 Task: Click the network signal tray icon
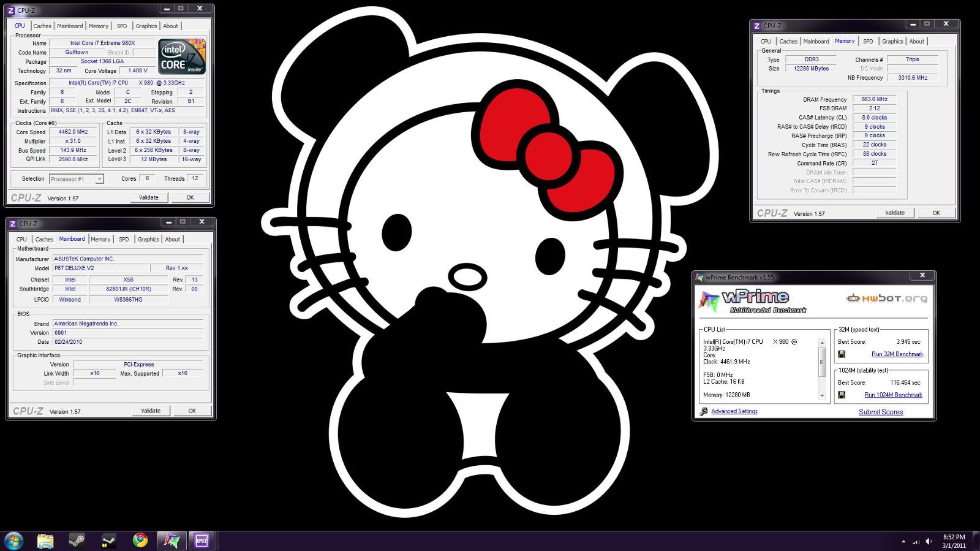tap(916, 541)
